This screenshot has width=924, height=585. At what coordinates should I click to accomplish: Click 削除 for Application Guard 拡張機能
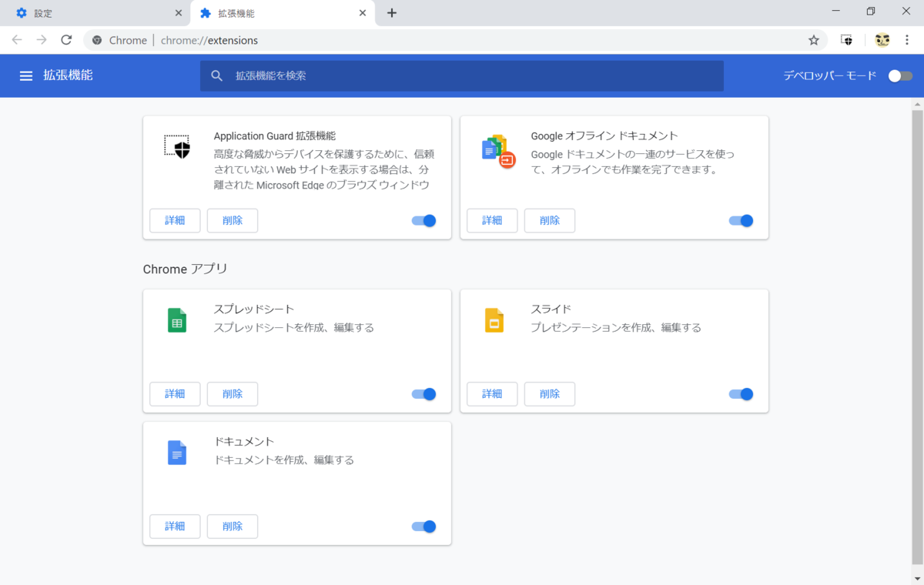click(233, 221)
